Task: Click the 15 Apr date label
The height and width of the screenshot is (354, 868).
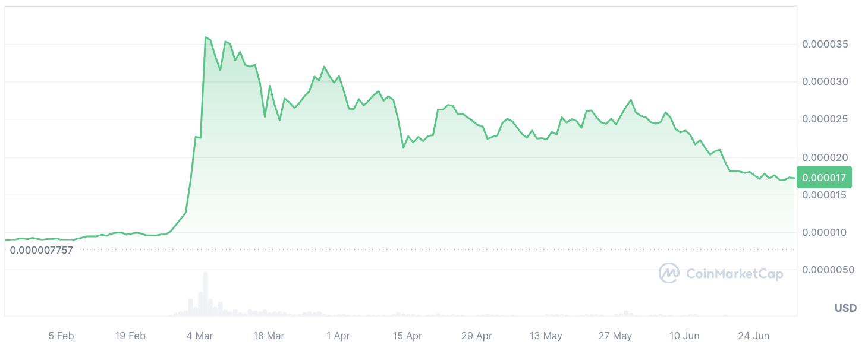Action: (407, 336)
